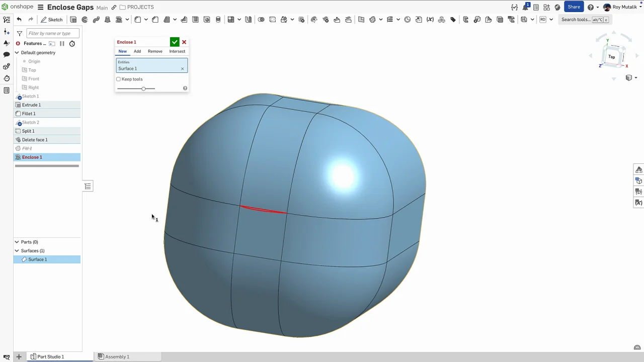
Task: Collapse the Surfaces (1) section
Action: pos(17,251)
